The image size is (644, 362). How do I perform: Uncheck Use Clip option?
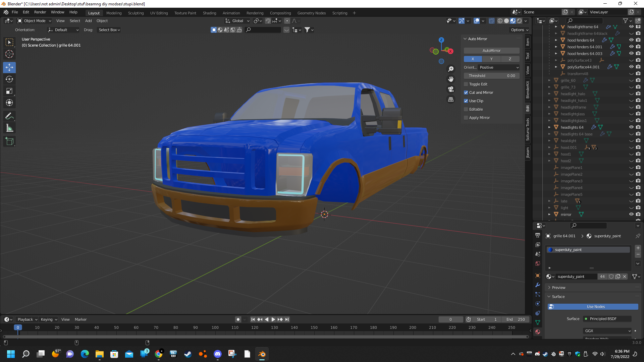[466, 101]
